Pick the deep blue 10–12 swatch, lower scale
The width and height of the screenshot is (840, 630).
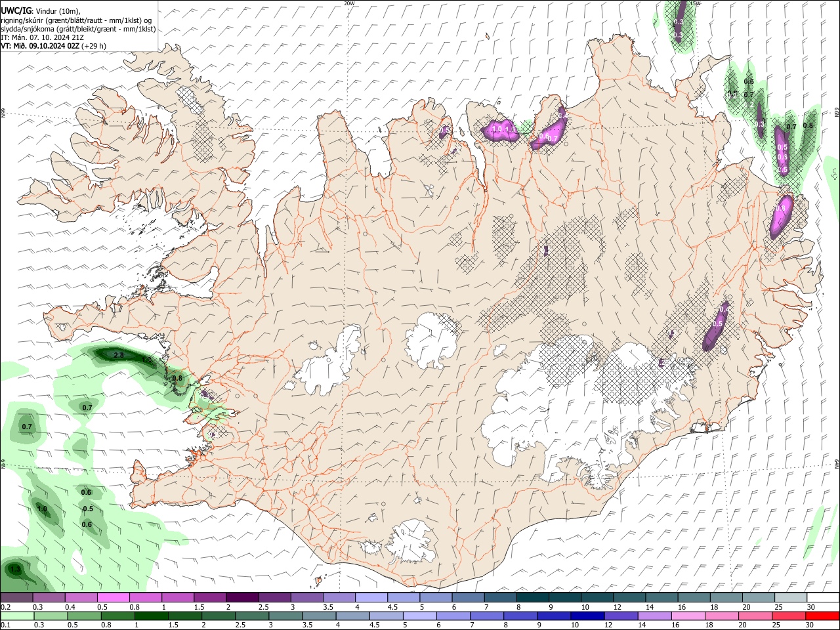[587, 616]
